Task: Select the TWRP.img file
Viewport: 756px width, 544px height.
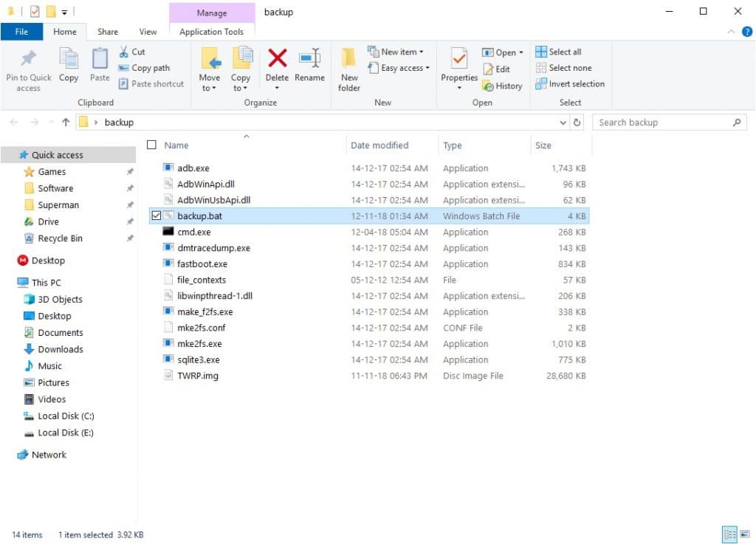Action: tap(369, 376)
